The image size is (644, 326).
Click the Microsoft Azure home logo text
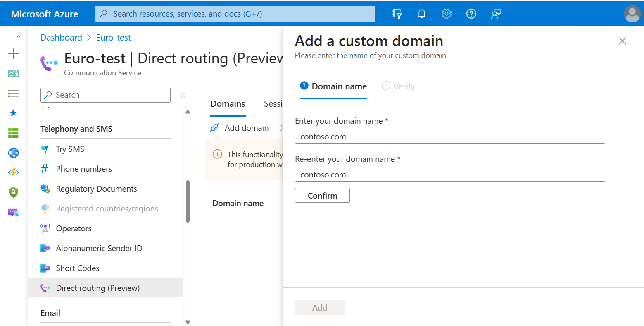45,14
